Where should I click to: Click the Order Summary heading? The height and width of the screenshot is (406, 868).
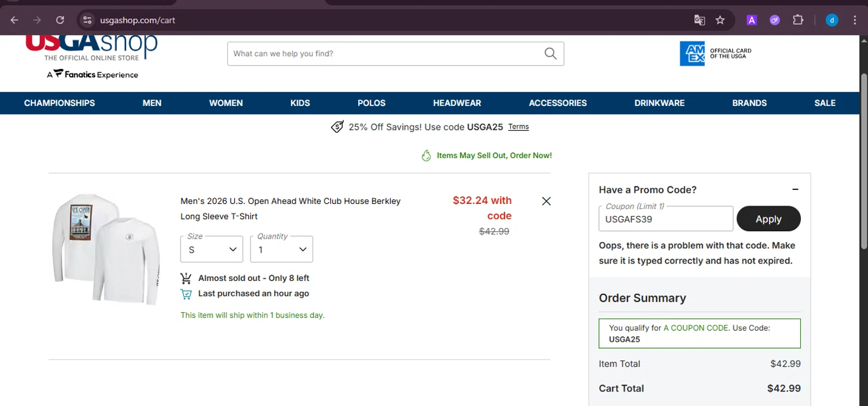tap(642, 298)
